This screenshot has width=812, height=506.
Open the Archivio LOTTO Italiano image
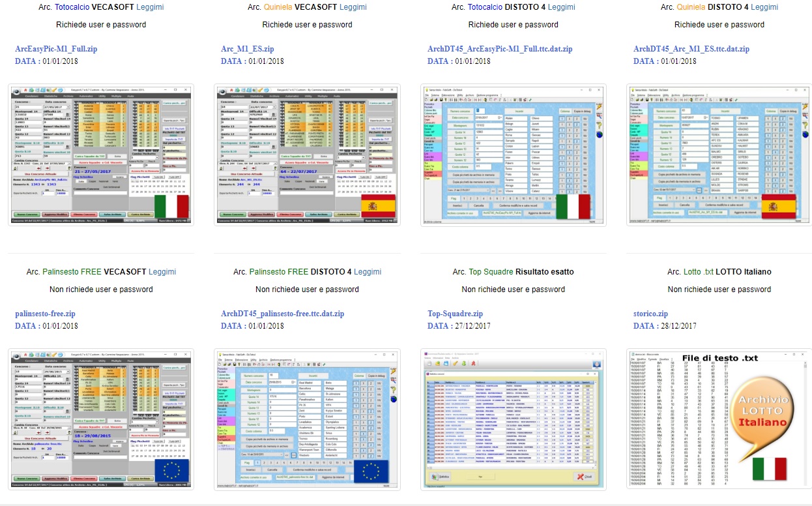click(x=719, y=420)
